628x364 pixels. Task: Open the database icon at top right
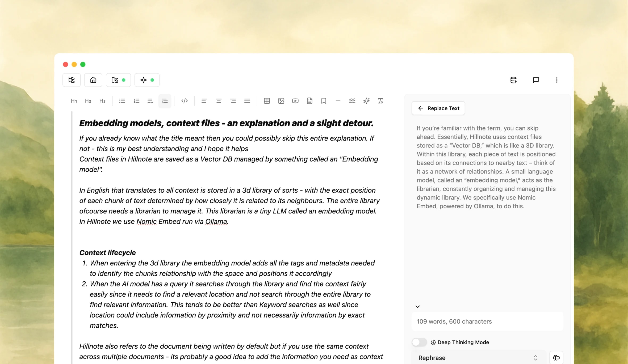click(513, 80)
